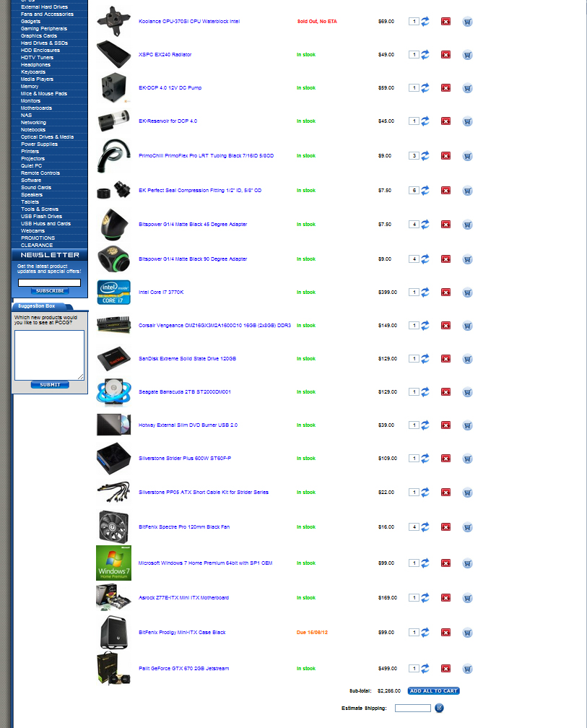Open EK-Reservoir for DCP 4.0 link
The height and width of the screenshot is (728, 587).
pos(168,121)
